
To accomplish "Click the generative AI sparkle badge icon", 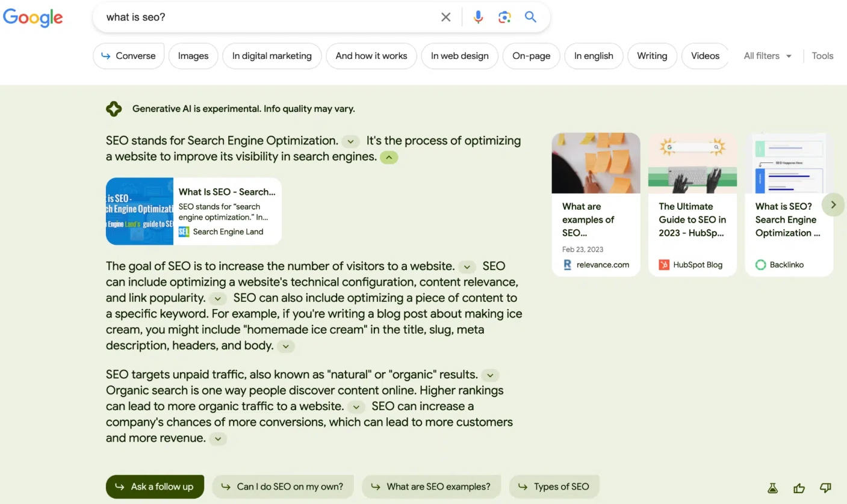I will [114, 109].
